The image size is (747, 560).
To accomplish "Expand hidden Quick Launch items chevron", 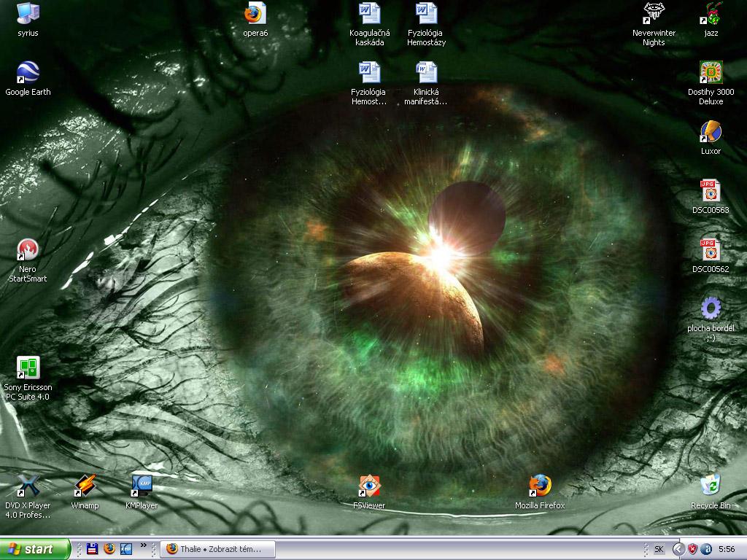I will [144, 545].
